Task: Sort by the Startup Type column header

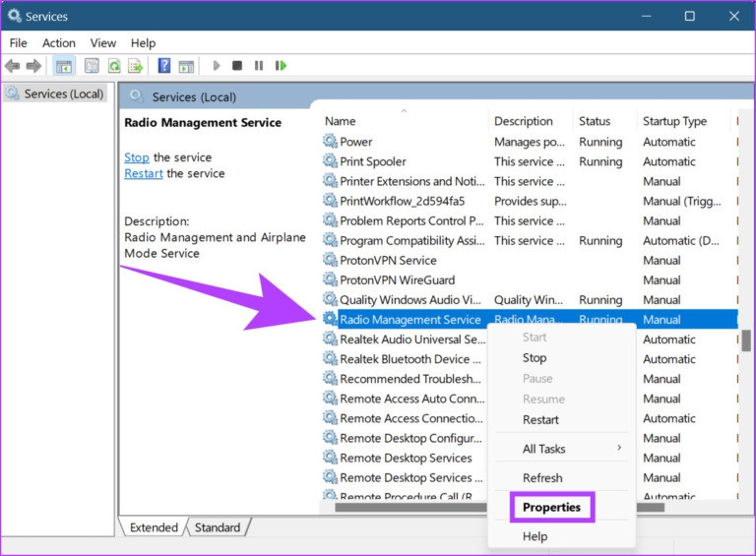Action: pyautogui.click(x=674, y=121)
